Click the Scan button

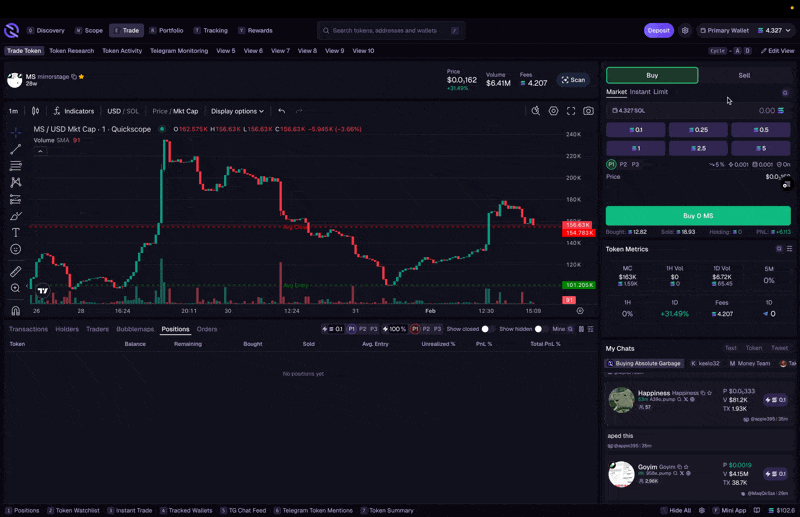point(573,80)
